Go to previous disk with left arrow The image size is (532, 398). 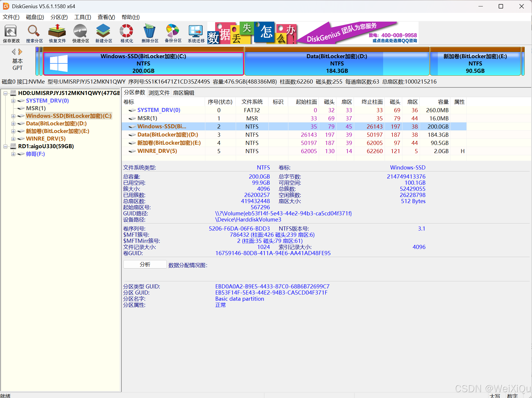[x=13, y=52]
